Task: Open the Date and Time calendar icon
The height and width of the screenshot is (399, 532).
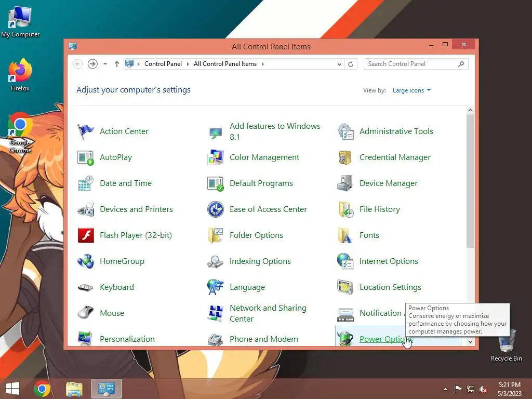Action: (x=86, y=183)
